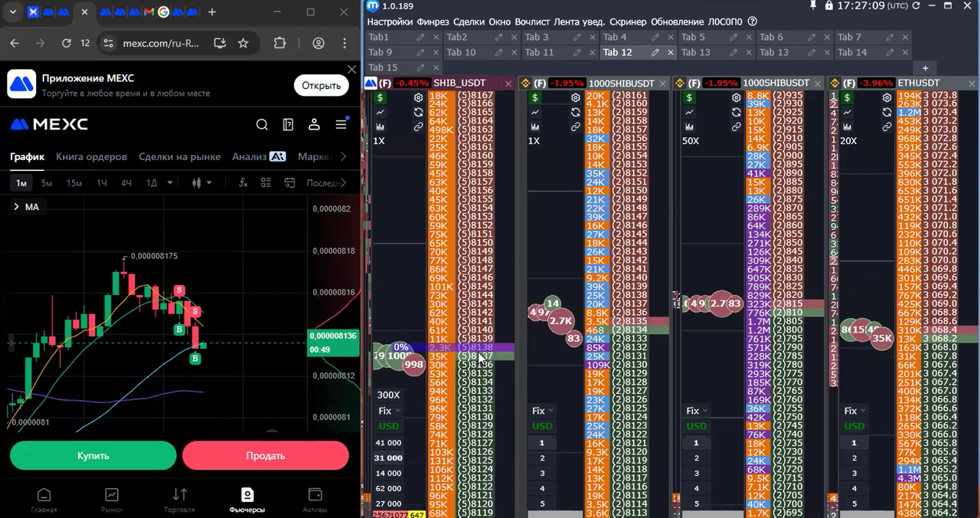Screen dimensions: 980x518
Task: Select the 1м timeframe on MEXC chart
Action: coord(21,183)
